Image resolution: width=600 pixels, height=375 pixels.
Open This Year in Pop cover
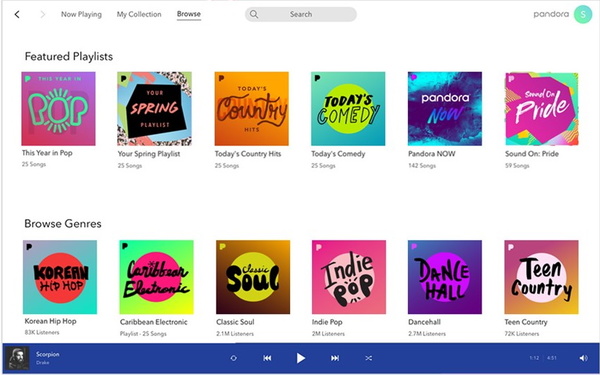point(59,109)
